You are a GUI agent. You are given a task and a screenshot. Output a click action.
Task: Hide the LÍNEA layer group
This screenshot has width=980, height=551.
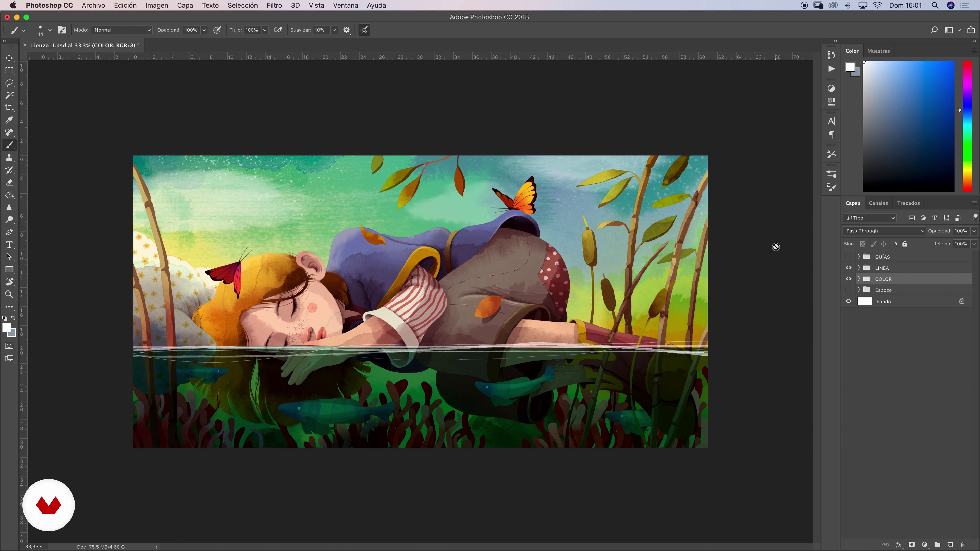[848, 268]
